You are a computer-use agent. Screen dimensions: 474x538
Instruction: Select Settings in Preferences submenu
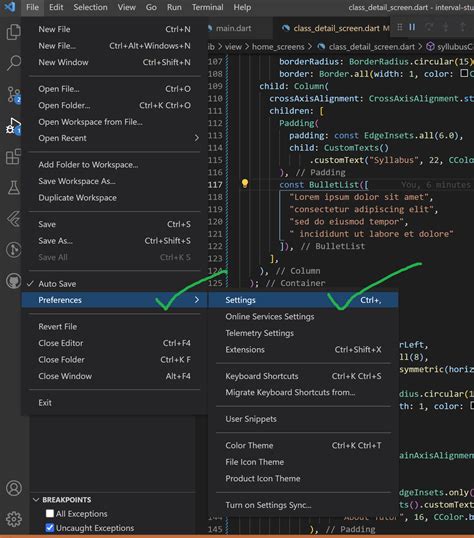click(x=303, y=300)
